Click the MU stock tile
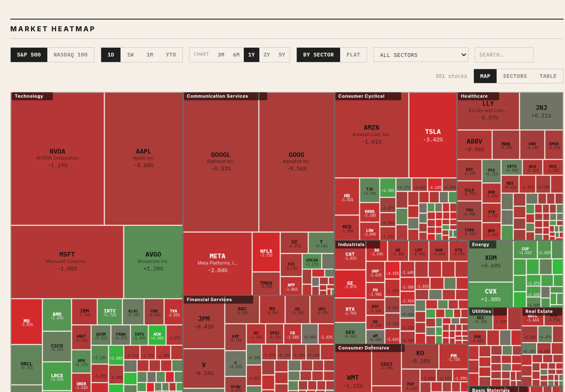The image size is (565, 392). point(27,322)
